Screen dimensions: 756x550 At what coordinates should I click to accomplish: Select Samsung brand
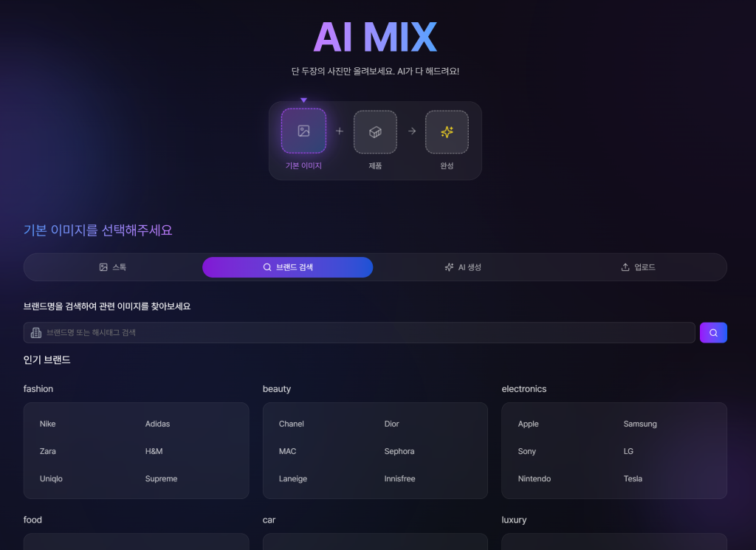coord(640,424)
